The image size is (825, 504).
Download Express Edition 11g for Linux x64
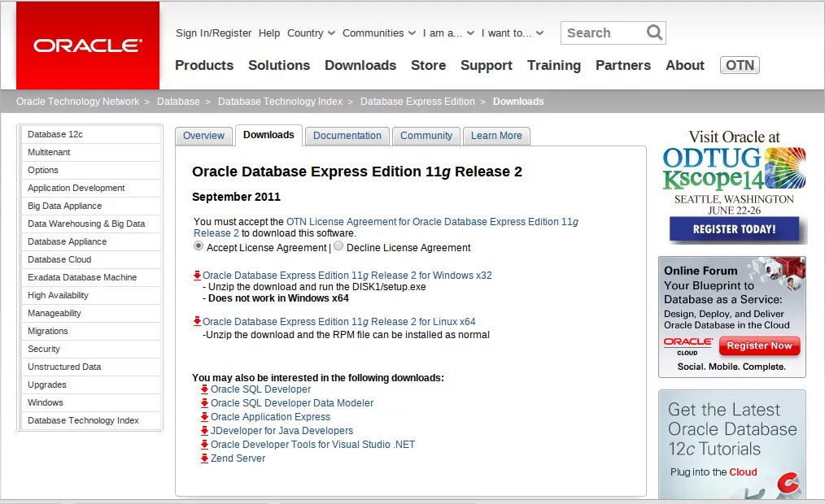tap(338, 322)
